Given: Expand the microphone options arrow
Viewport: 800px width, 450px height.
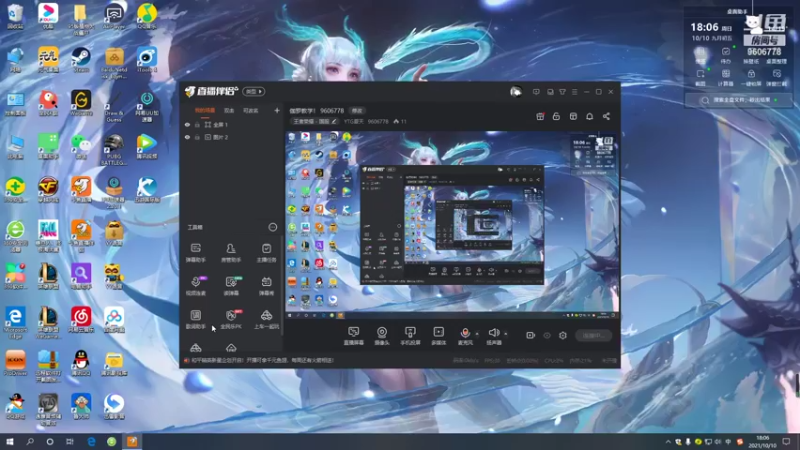Looking at the screenshot, I should coord(477,334).
